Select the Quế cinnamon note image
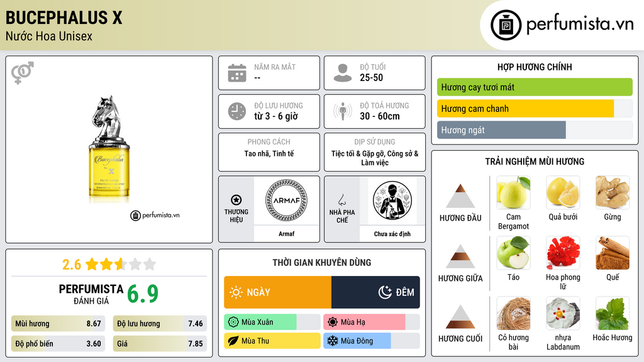644x362 pixels. 613,253
